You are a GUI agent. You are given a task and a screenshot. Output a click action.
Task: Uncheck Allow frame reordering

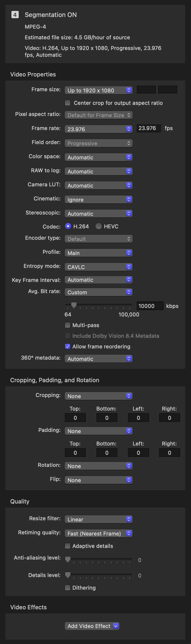tap(68, 346)
